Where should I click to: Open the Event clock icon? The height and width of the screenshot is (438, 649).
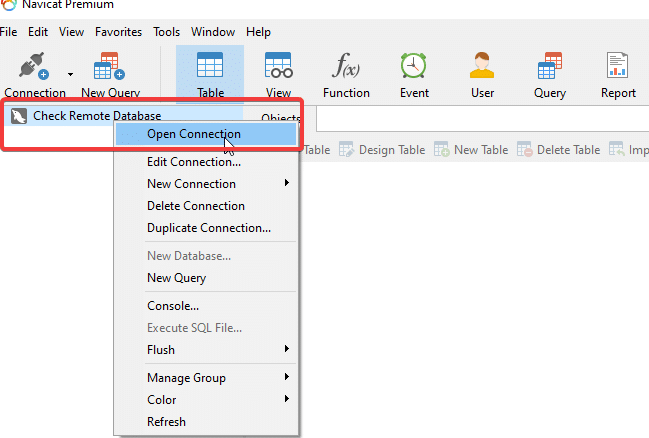coord(414,70)
